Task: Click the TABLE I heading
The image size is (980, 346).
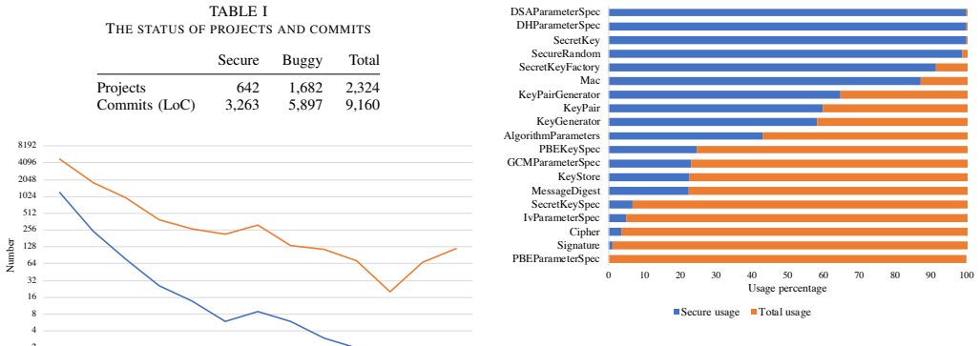Action: point(239,11)
